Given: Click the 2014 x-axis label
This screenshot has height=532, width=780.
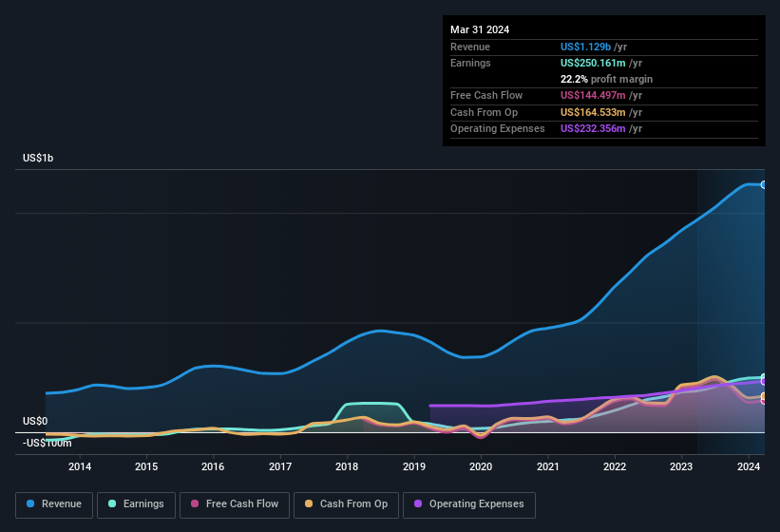Looking at the screenshot, I should tap(80, 466).
